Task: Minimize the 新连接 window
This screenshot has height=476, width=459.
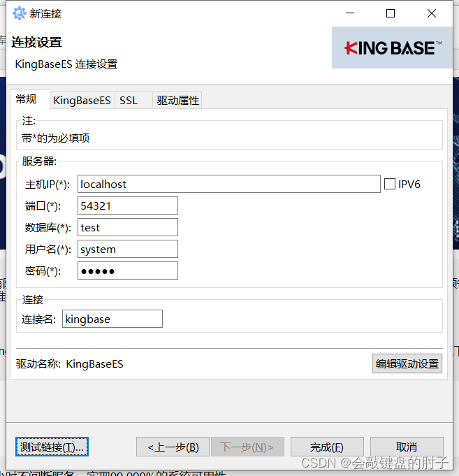Action: coord(350,13)
